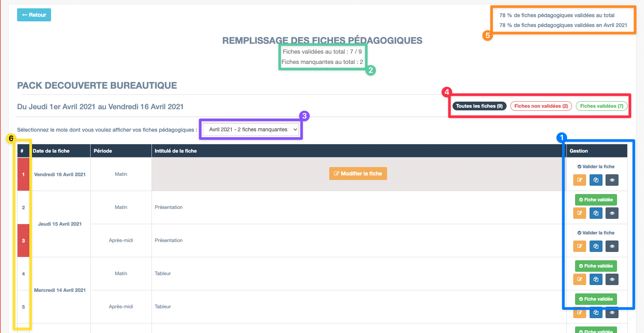Viewport: 644px width, 333px height.
Task: Click Valider la fiche for row 3
Action: pos(596,233)
